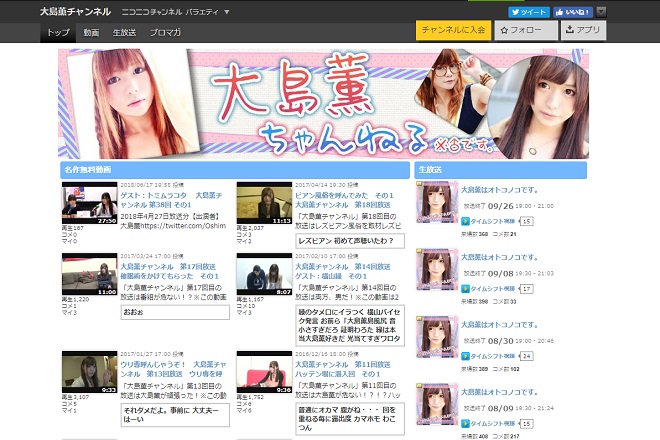This screenshot has width=660, height=440.
Task: Open the dark dropdown arrow beside いいね!
Action: coord(600,12)
